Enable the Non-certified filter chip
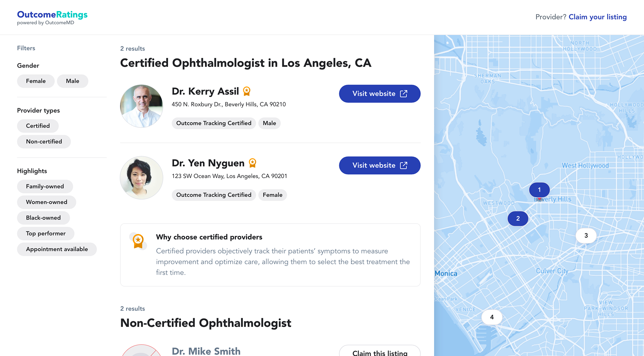 pyautogui.click(x=44, y=142)
